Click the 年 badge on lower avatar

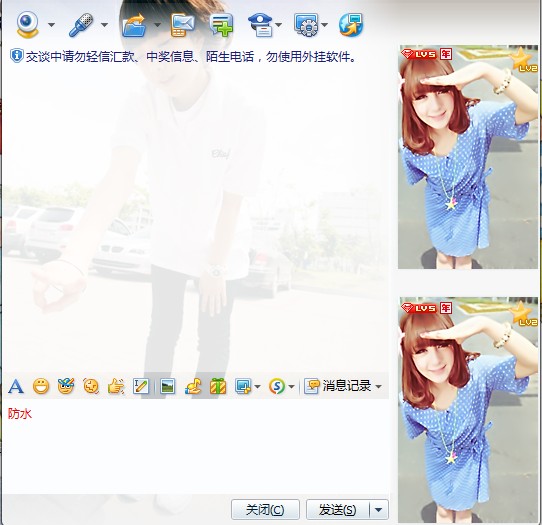click(446, 308)
